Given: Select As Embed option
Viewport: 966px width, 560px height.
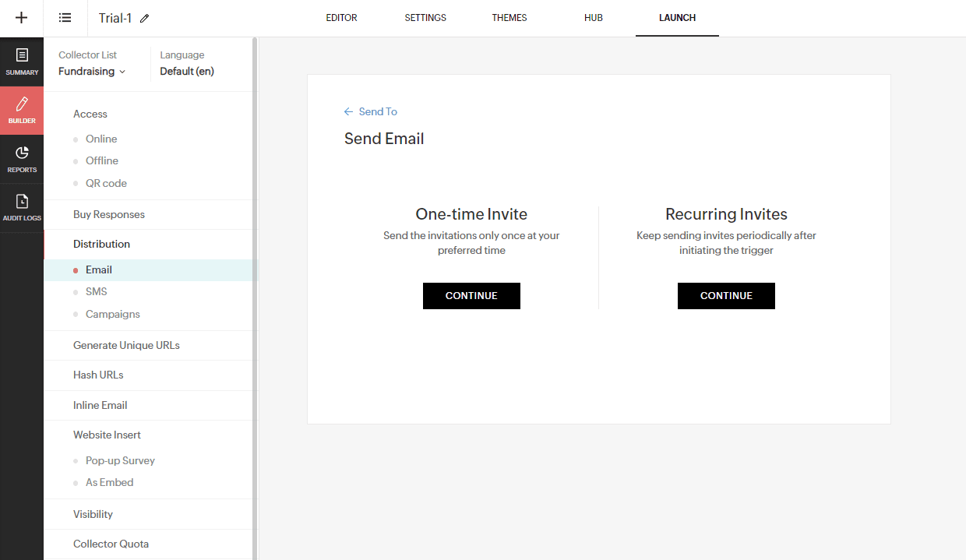Looking at the screenshot, I should click(109, 482).
